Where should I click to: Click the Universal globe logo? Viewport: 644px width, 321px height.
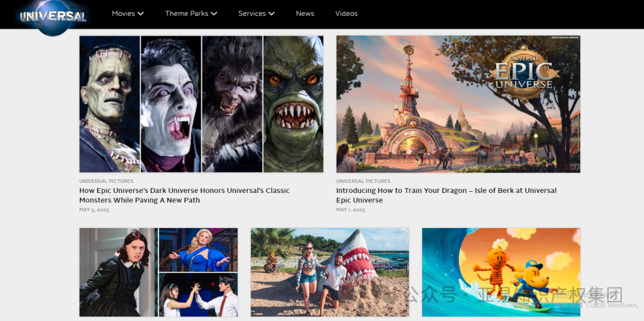[53, 16]
